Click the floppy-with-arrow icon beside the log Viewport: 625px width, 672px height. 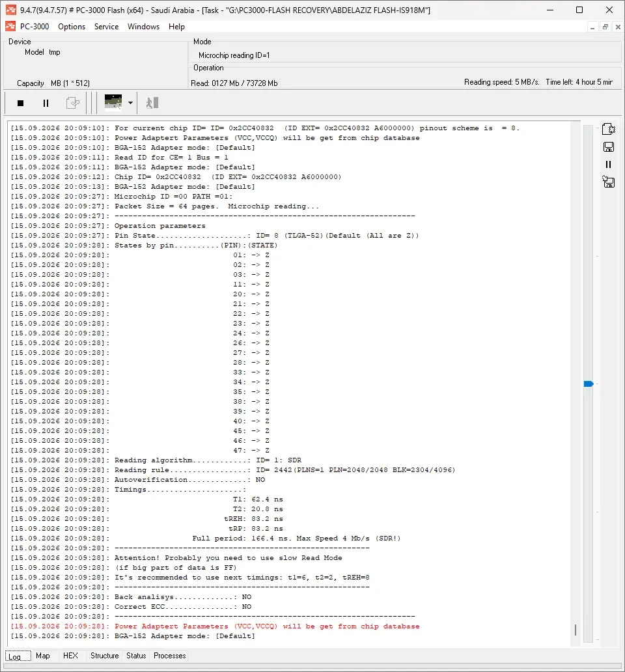(608, 182)
